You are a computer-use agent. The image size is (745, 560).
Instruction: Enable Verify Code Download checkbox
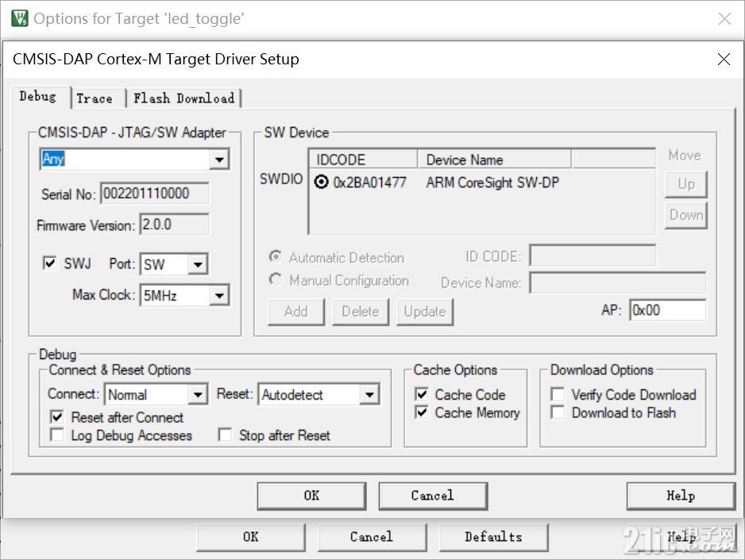pyautogui.click(x=558, y=394)
